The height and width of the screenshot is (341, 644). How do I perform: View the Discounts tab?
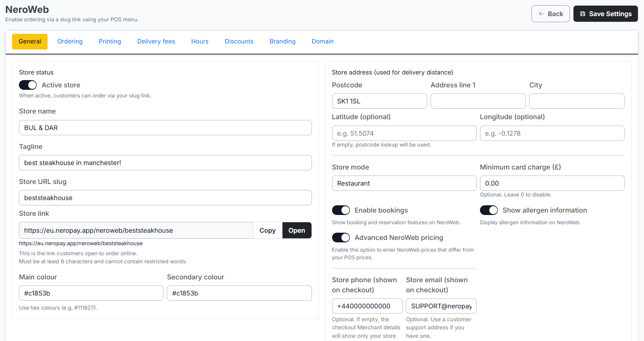tap(239, 41)
